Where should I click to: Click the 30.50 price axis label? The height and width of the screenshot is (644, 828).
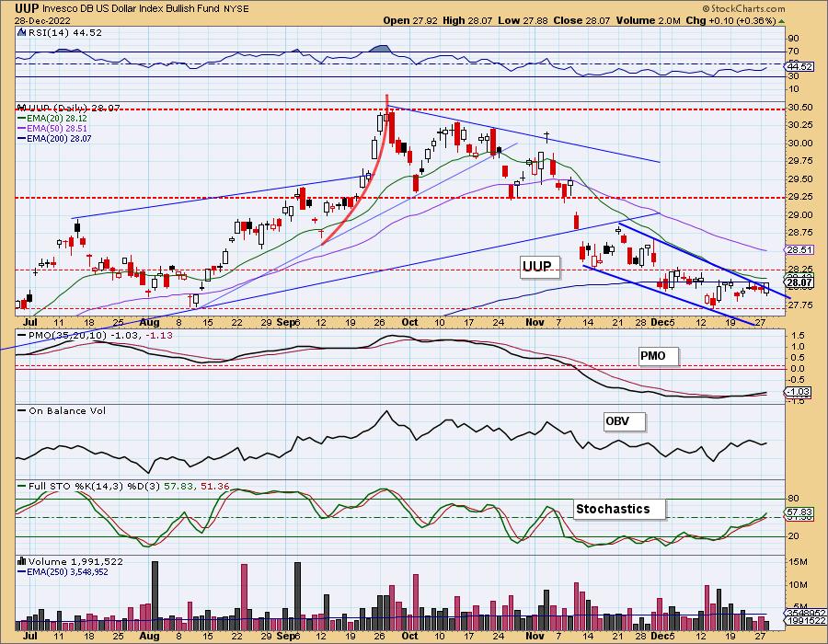pos(799,108)
